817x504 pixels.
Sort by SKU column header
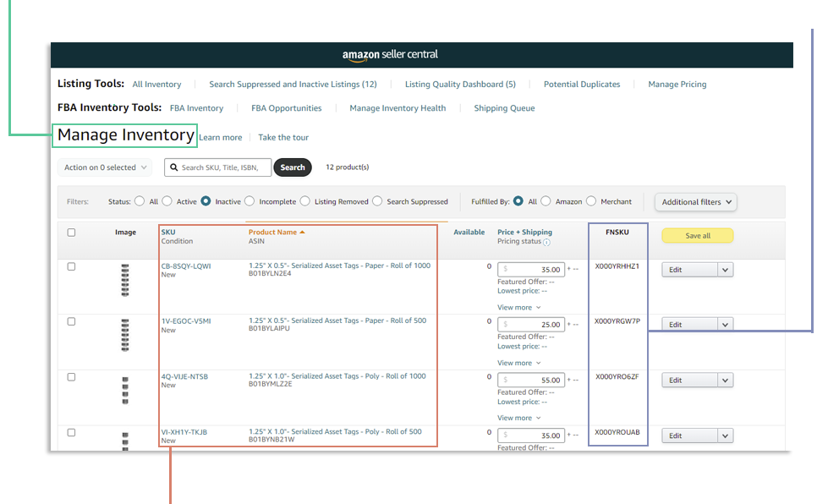coord(168,233)
